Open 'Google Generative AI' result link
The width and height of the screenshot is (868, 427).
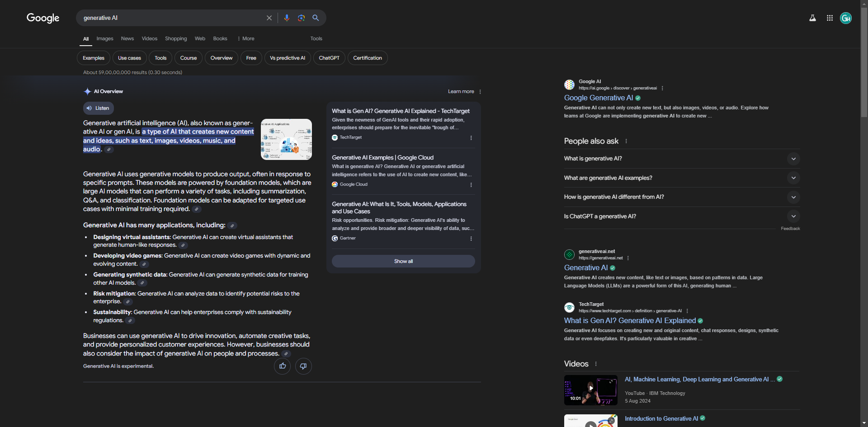(599, 98)
